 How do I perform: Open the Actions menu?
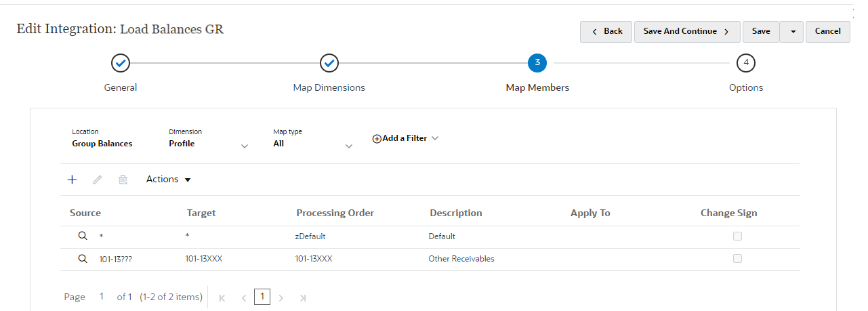click(x=169, y=180)
